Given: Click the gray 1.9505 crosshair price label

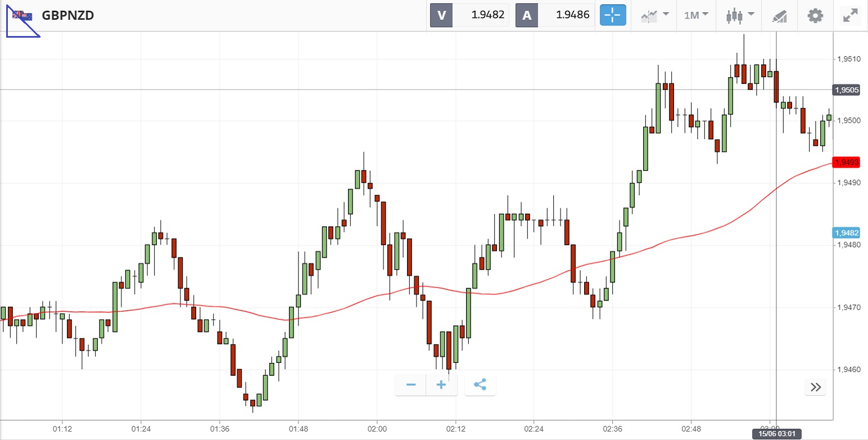Looking at the screenshot, I should pyautogui.click(x=847, y=89).
